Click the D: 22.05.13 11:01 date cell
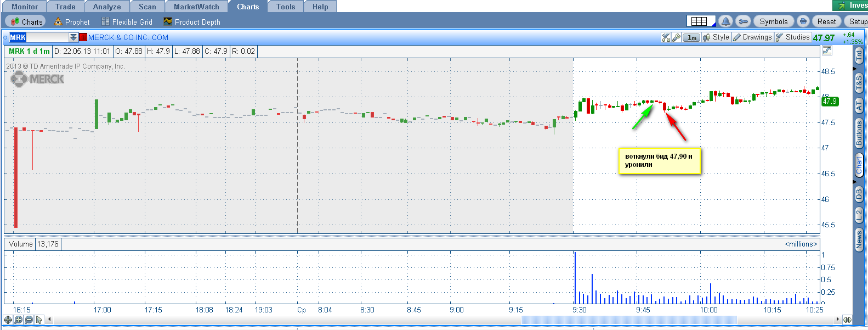Image resolution: width=868 pixels, height=330 pixels. [x=82, y=51]
